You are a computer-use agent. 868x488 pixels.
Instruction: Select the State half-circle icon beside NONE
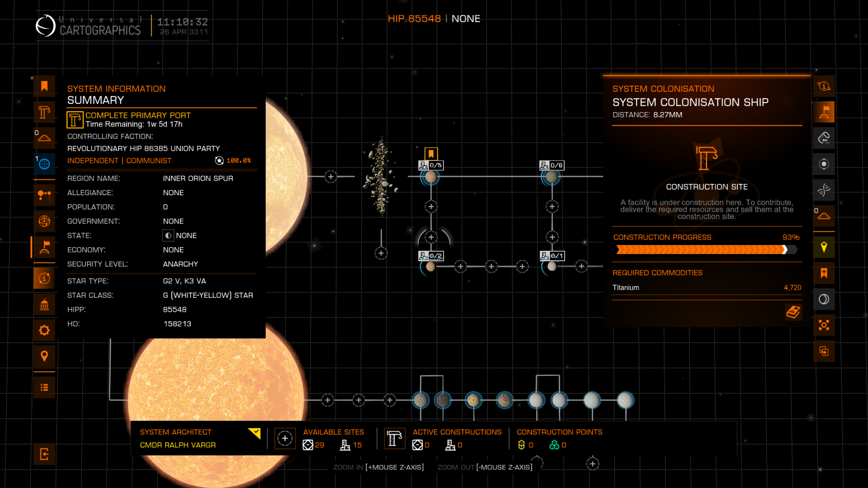click(168, 235)
